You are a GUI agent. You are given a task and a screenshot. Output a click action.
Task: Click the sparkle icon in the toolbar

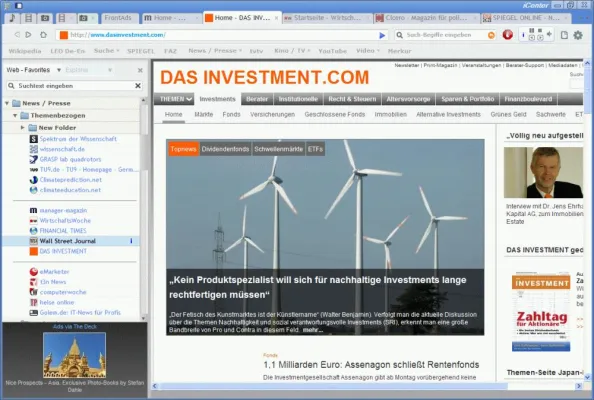[549, 34]
